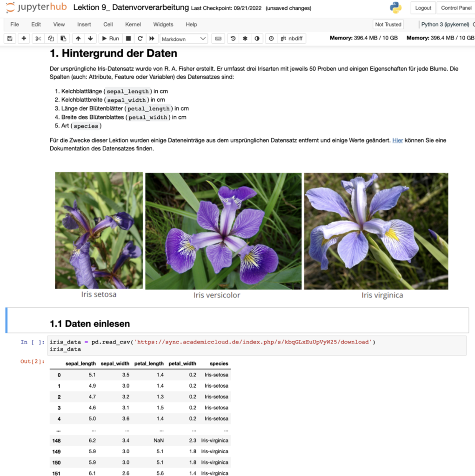Image resolution: width=475 pixels, height=476 pixels.
Task: Click the Iris versicolor photo
Action: pos(223,231)
